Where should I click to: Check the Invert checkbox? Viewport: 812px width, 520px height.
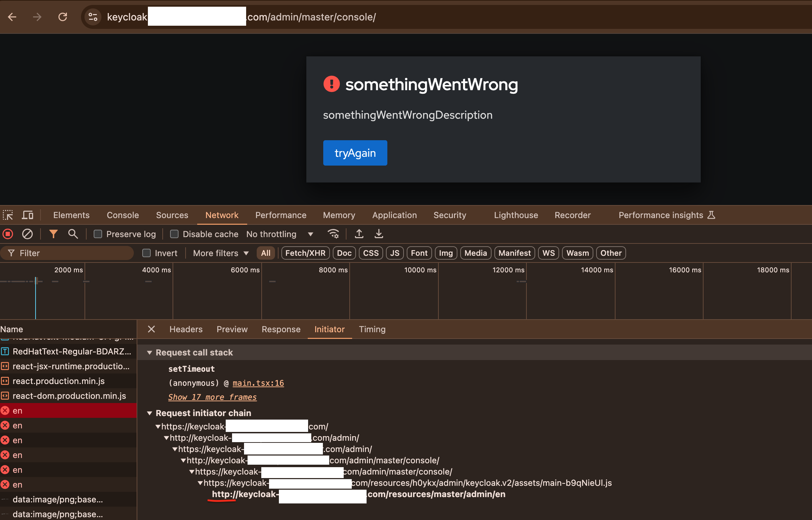pyautogui.click(x=146, y=253)
